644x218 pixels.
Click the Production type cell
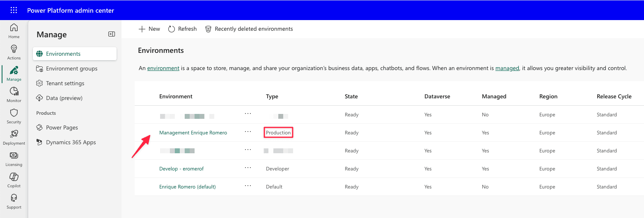pyautogui.click(x=278, y=133)
